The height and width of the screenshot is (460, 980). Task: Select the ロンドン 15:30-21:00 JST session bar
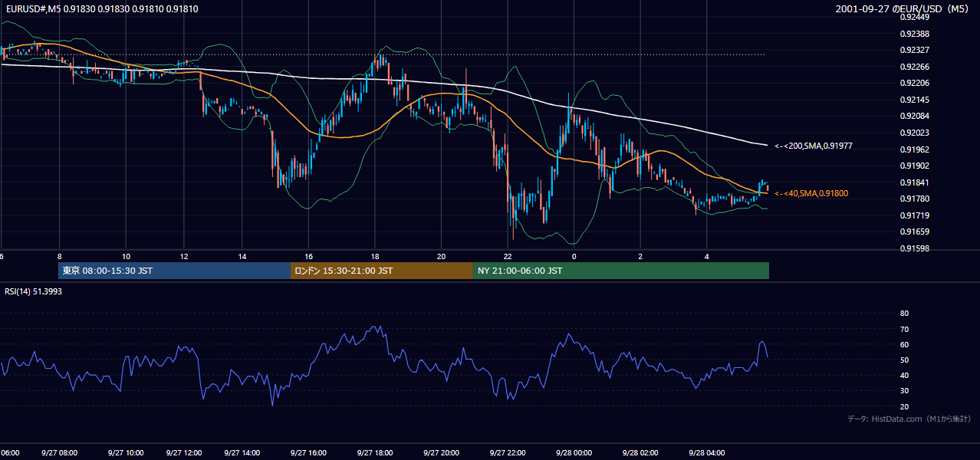tap(382, 271)
